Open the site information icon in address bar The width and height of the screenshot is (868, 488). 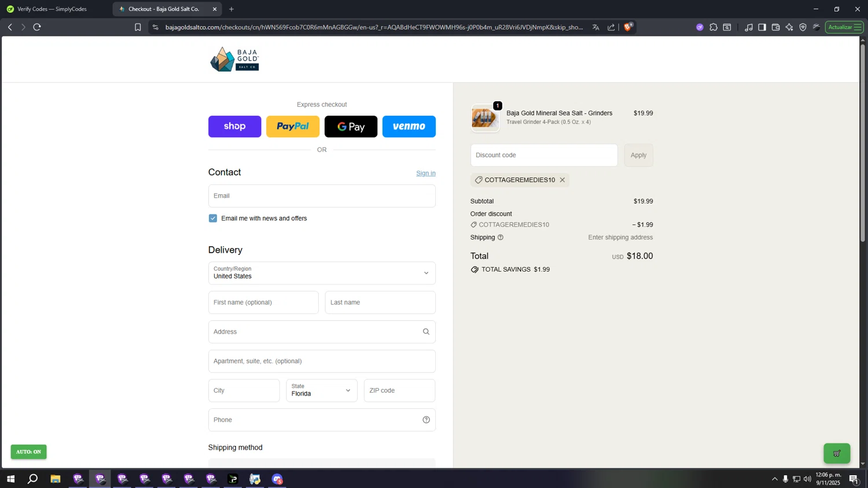155,27
